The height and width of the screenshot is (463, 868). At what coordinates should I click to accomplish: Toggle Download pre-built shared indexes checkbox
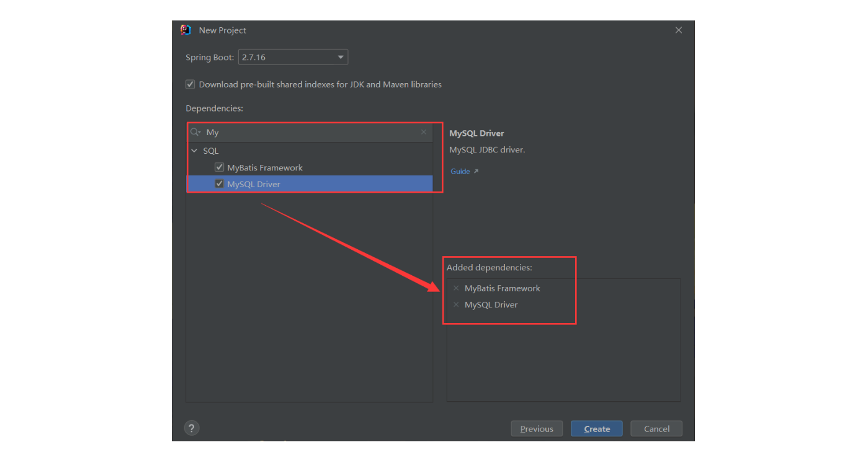point(190,84)
